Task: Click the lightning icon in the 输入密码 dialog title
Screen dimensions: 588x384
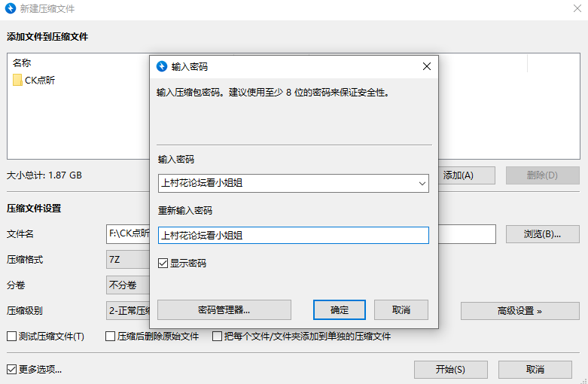Action: coord(162,66)
